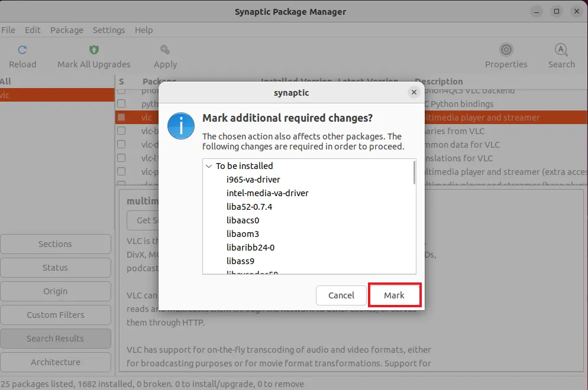Select intel-media-va-driver in the list
Viewport: 588px width, 390px height.
tap(267, 193)
